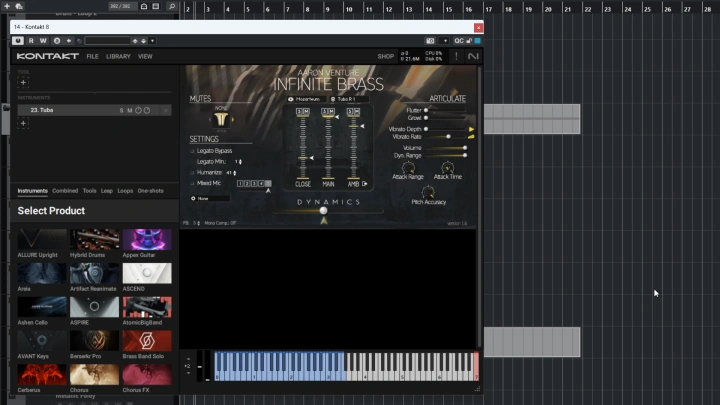Switch to the One-shots browser tab
Viewport: 720px width, 405px height.
pos(151,191)
